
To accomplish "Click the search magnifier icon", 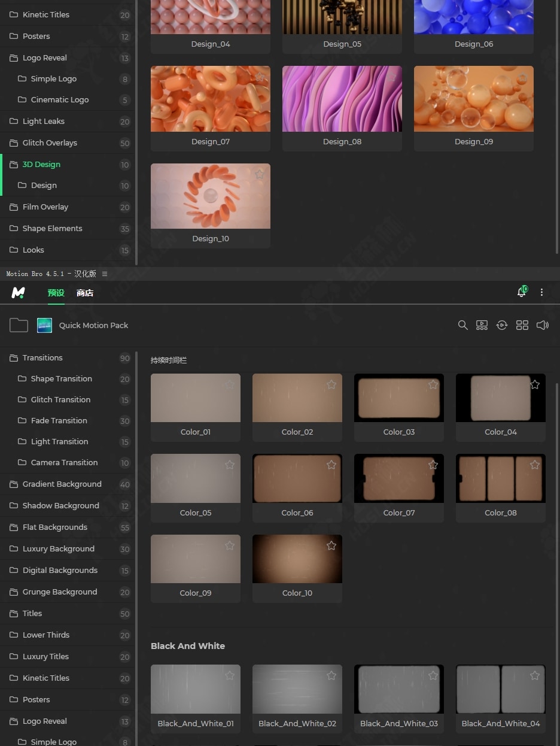I will 462,325.
